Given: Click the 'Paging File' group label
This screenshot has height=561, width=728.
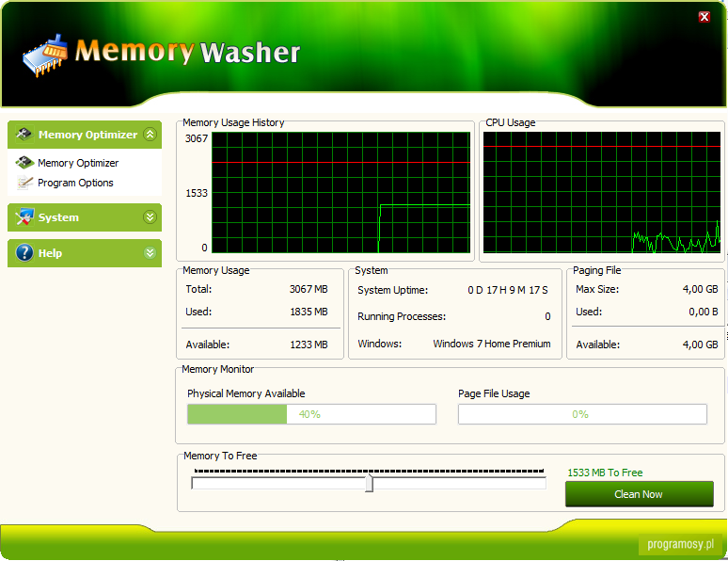Looking at the screenshot, I should [596, 270].
